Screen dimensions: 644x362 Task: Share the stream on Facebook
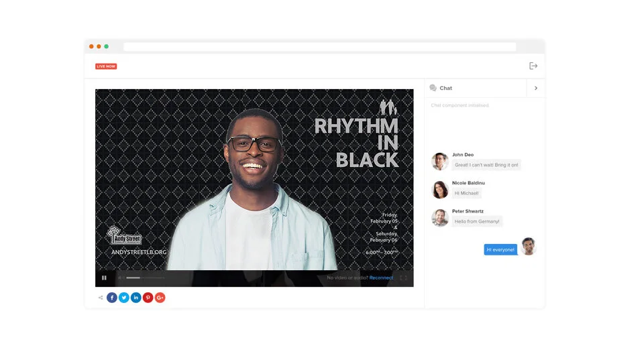click(x=112, y=298)
